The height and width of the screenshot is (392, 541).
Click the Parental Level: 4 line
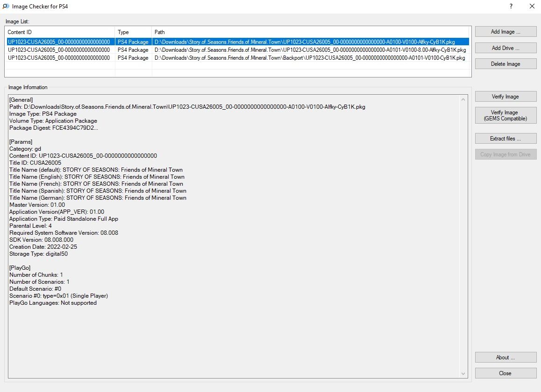31,226
